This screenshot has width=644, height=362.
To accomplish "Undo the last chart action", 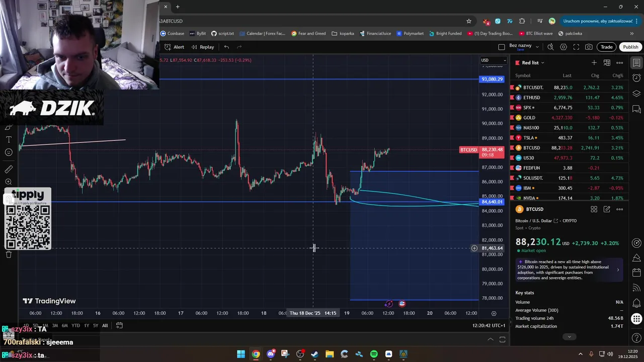I will tap(226, 47).
